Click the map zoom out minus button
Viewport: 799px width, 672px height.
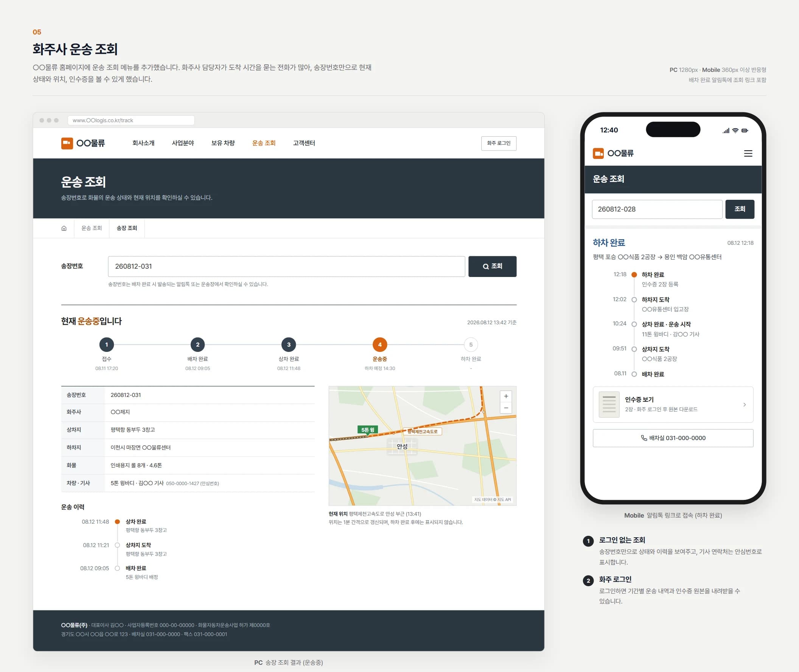click(x=506, y=408)
